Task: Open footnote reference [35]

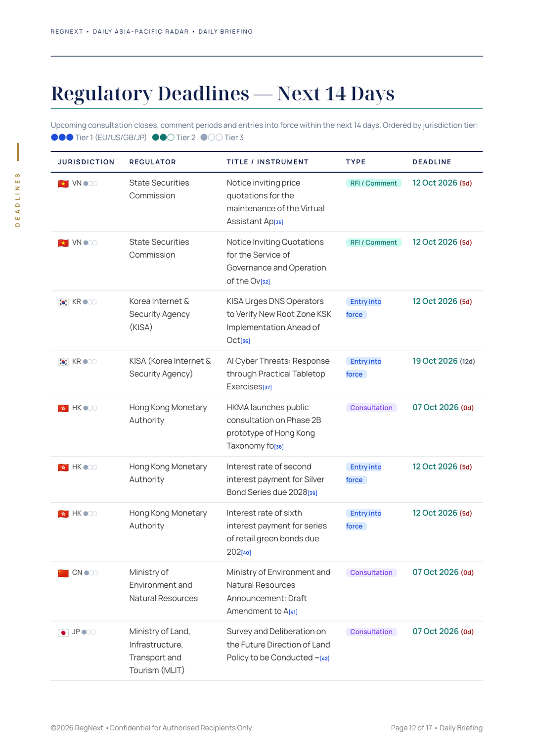Action: pyautogui.click(x=279, y=222)
